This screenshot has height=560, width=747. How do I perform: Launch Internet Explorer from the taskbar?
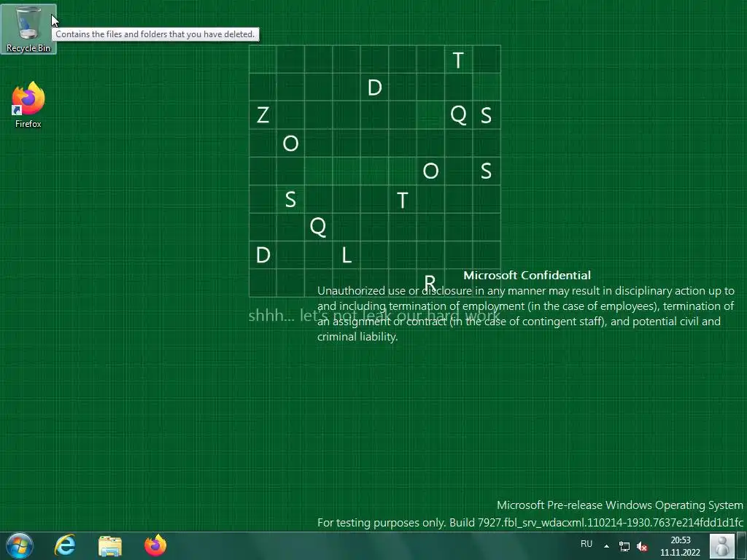(x=65, y=545)
